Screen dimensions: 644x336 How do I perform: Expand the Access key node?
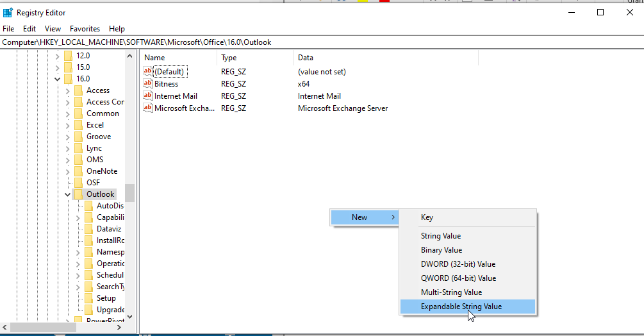click(x=67, y=91)
